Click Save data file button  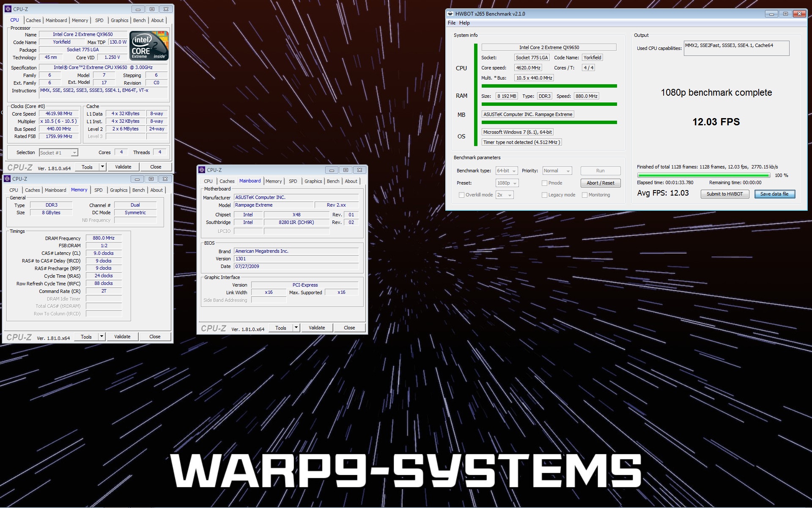[x=775, y=194]
